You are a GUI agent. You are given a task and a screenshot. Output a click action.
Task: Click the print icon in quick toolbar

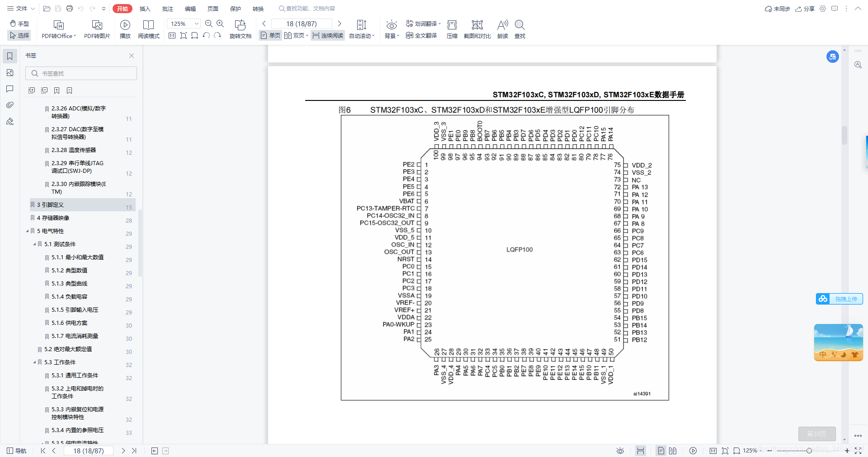point(69,9)
